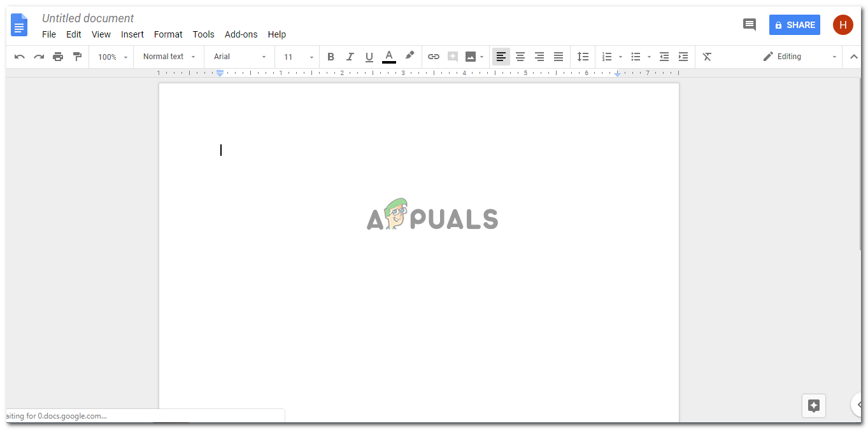Toggle italic formatting

click(350, 57)
